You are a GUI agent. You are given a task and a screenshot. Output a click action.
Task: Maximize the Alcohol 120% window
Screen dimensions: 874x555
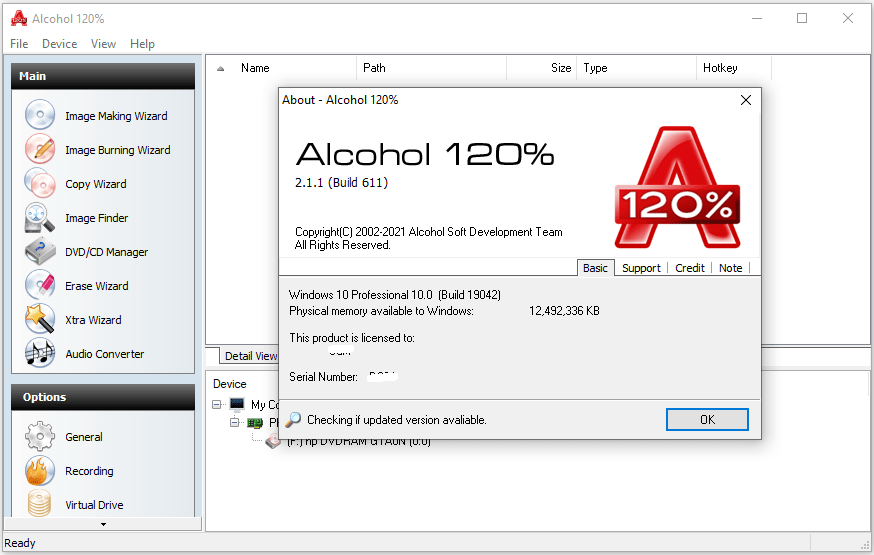802,18
